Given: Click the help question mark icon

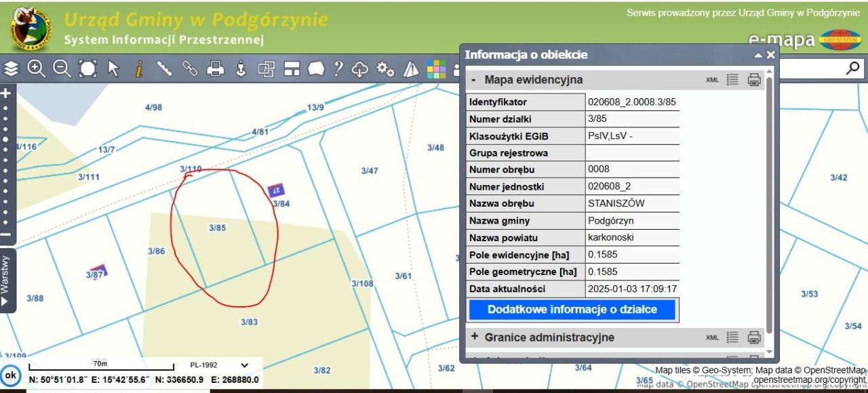Looking at the screenshot, I should [x=338, y=68].
